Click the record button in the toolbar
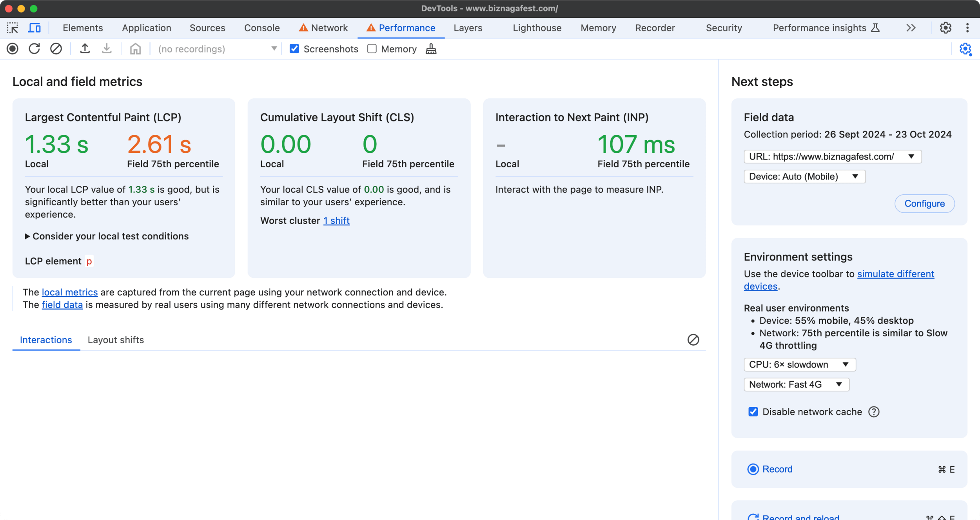Image resolution: width=980 pixels, height=520 pixels. click(13, 49)
